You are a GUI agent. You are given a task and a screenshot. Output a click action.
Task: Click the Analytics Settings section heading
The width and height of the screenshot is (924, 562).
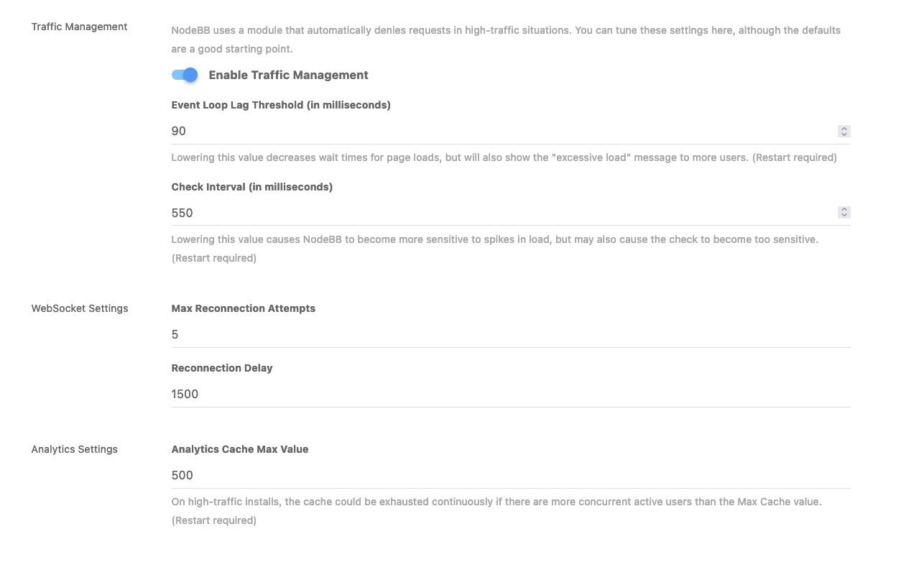click(74, 449)
